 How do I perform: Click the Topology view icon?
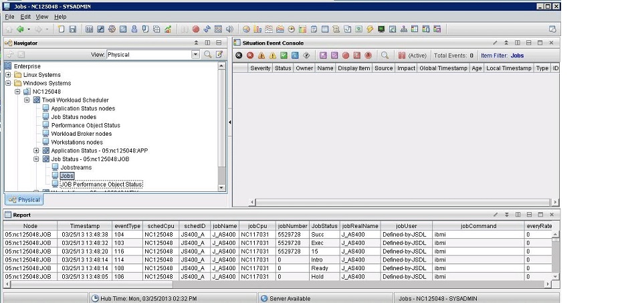(x=404, y=29)
